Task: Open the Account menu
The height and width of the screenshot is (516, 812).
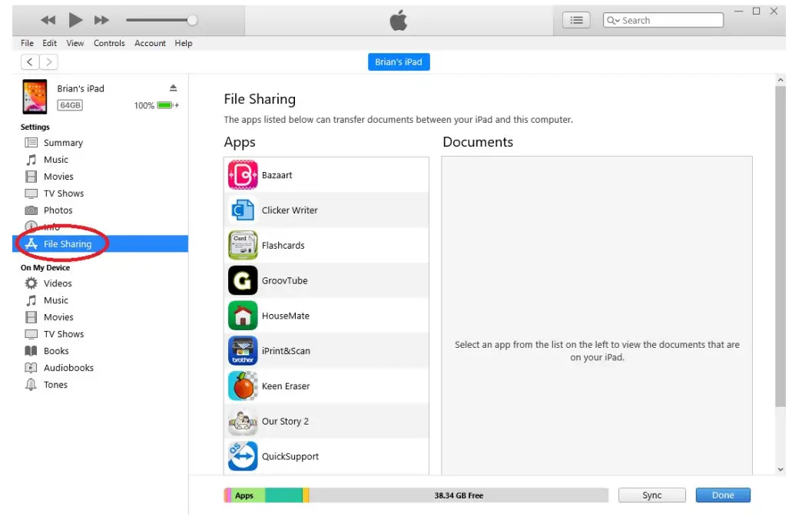Action: click(150, 43)
